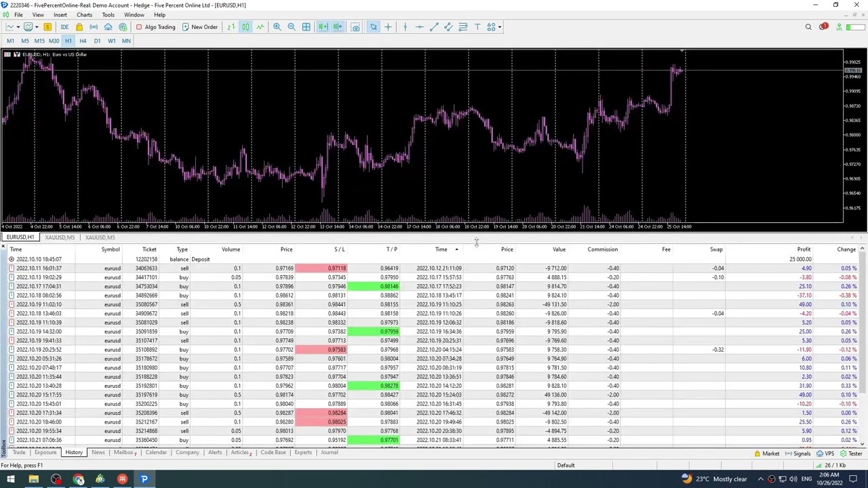
Task: Switch timeframe to M15
Action: [39, 41]
